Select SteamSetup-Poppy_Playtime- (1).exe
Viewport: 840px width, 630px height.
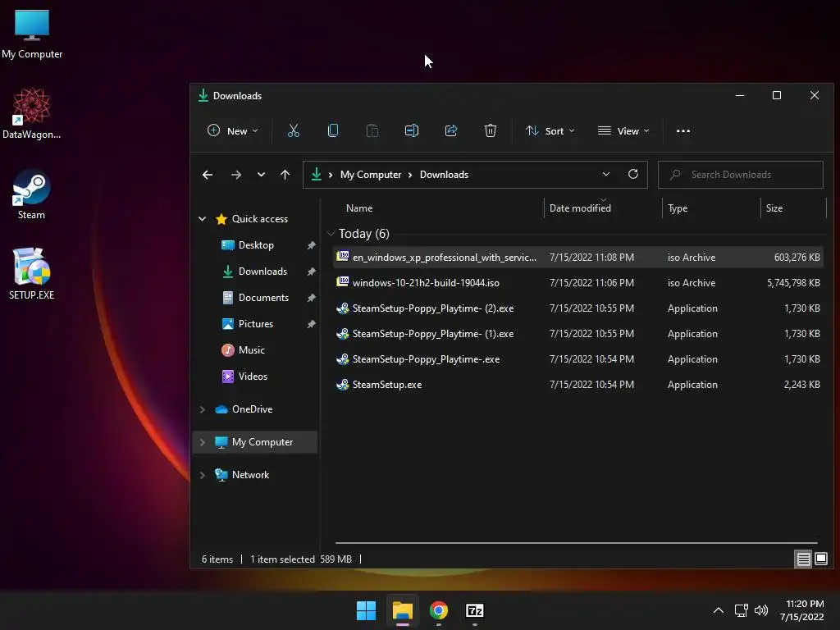[x=577, y=334]
